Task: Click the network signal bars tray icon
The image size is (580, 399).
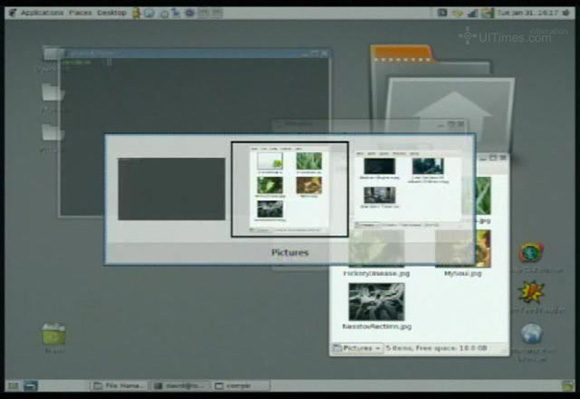Action: point(472,13)
